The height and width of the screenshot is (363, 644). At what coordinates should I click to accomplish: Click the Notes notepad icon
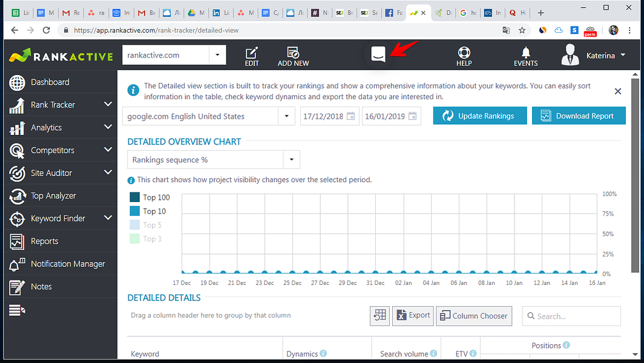pos(17,287)
